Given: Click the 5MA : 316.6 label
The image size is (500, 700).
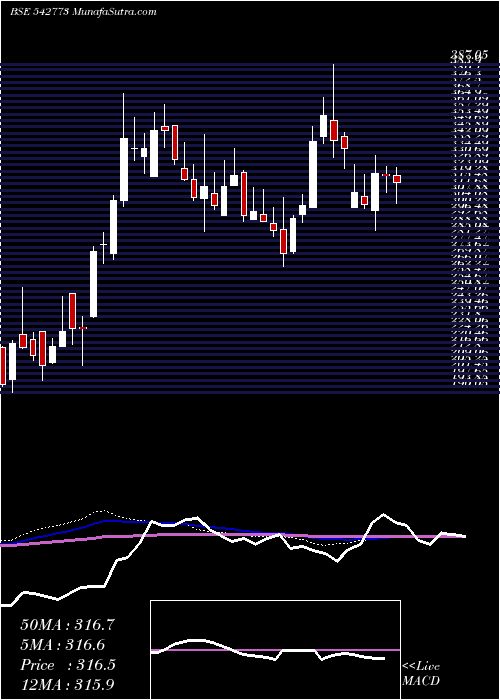Looking at the screenshot, I should tap(62, 645).
